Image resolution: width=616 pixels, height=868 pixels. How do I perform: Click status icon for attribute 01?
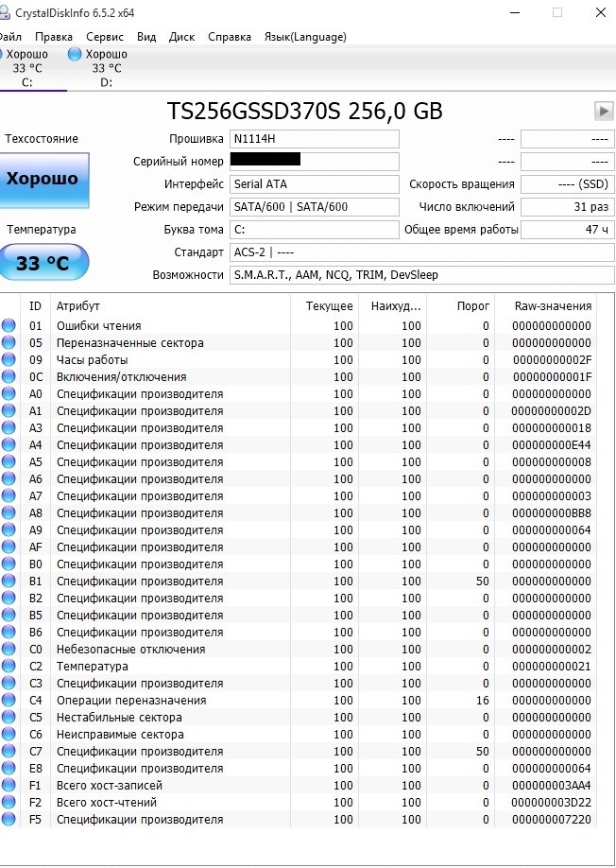[9, 325]
